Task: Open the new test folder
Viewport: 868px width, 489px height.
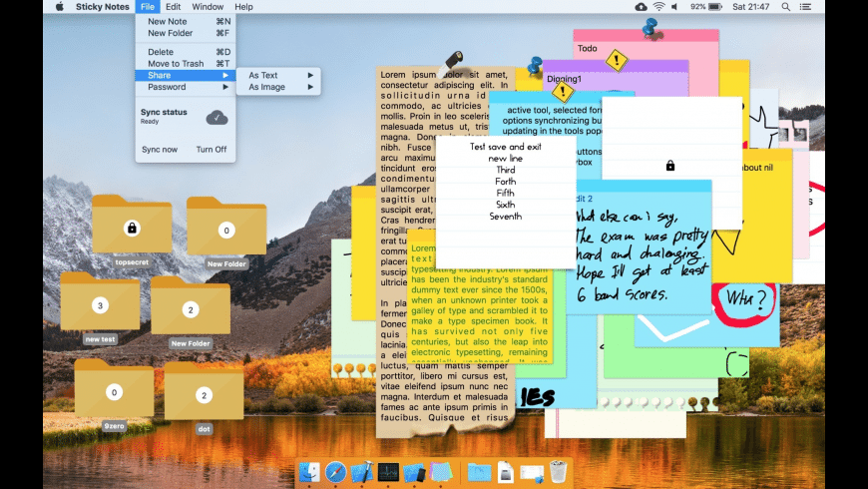Action: pos(100,301)
